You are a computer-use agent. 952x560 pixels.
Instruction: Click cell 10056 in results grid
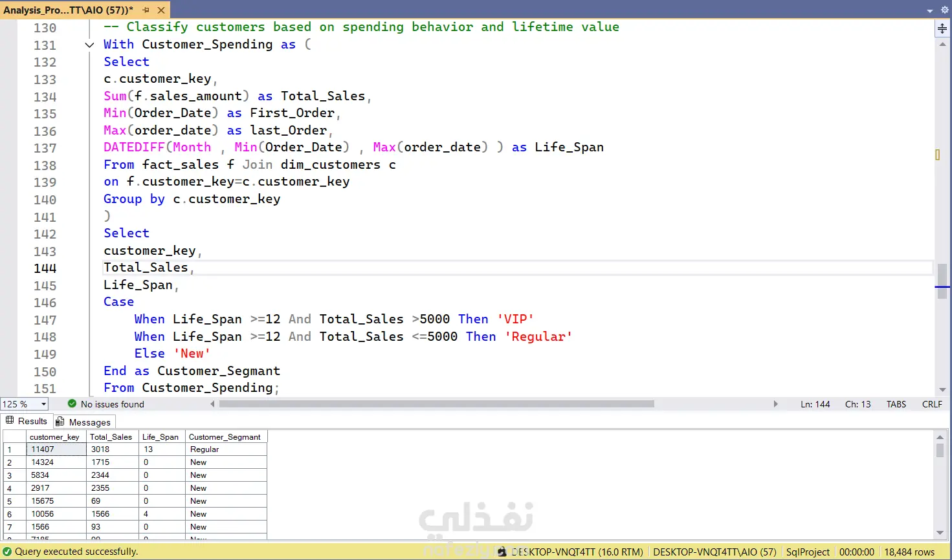56,514
